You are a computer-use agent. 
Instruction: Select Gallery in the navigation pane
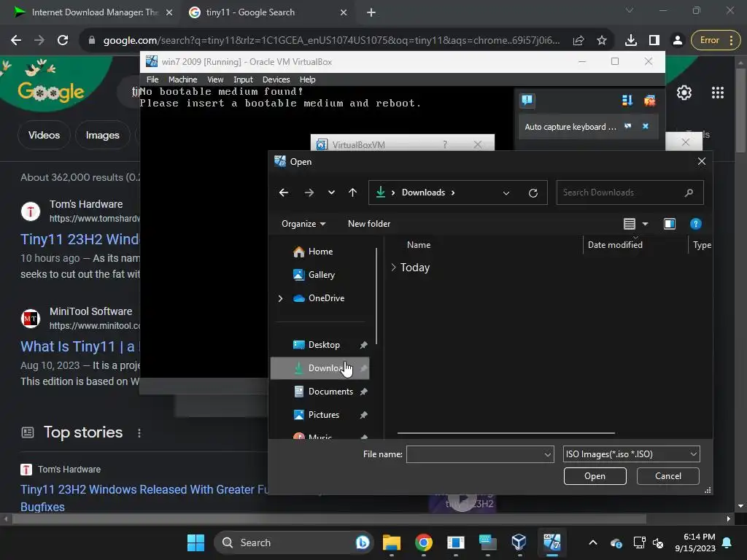[320, 275]
